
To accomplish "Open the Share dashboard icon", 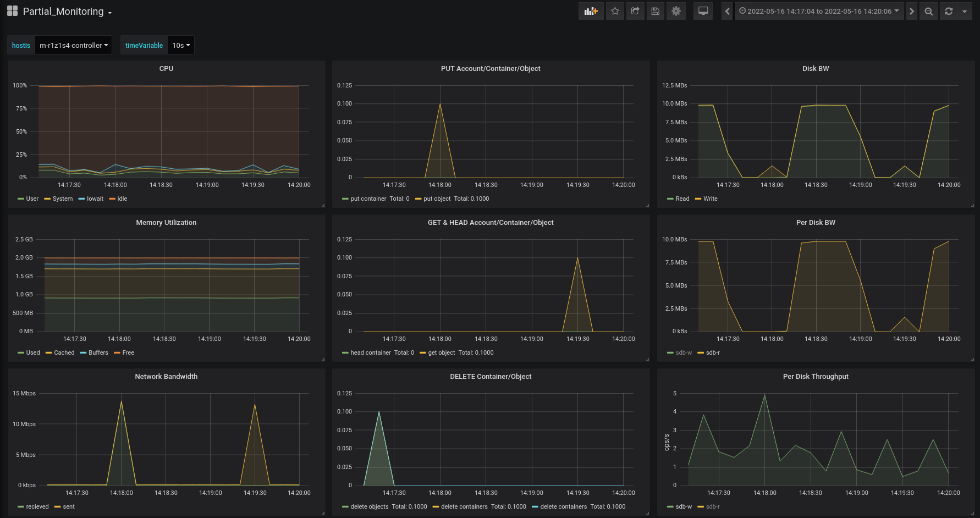I will (x=635, y=11).
